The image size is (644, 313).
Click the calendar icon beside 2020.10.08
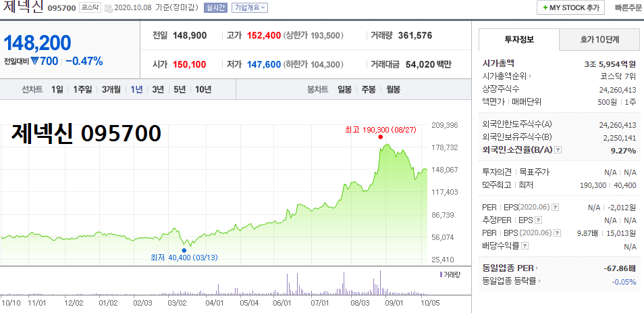tap(109, 8)
